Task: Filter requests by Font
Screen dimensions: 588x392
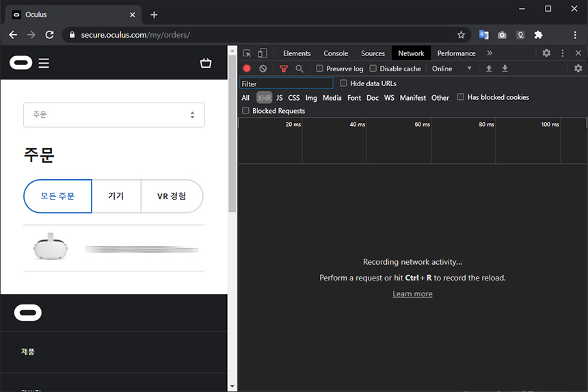Action: pyautogui.click(x=354, y=98)
